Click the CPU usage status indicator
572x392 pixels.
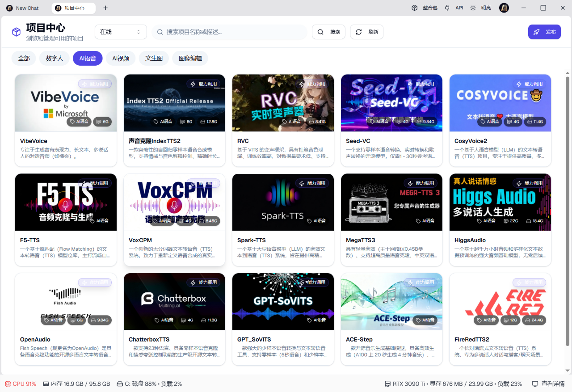(x=21, y=384)
